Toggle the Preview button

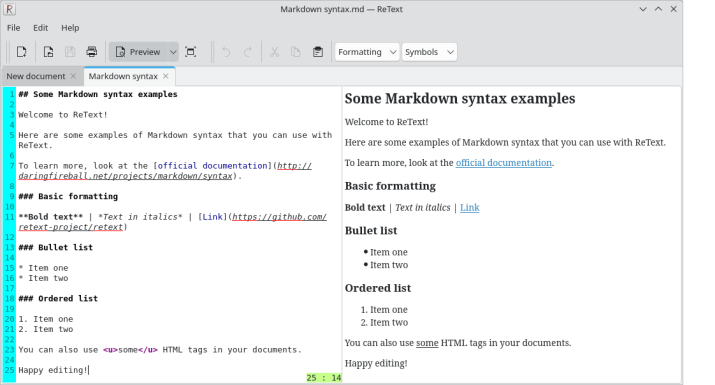pyautogui.click(x=138, y=52)
